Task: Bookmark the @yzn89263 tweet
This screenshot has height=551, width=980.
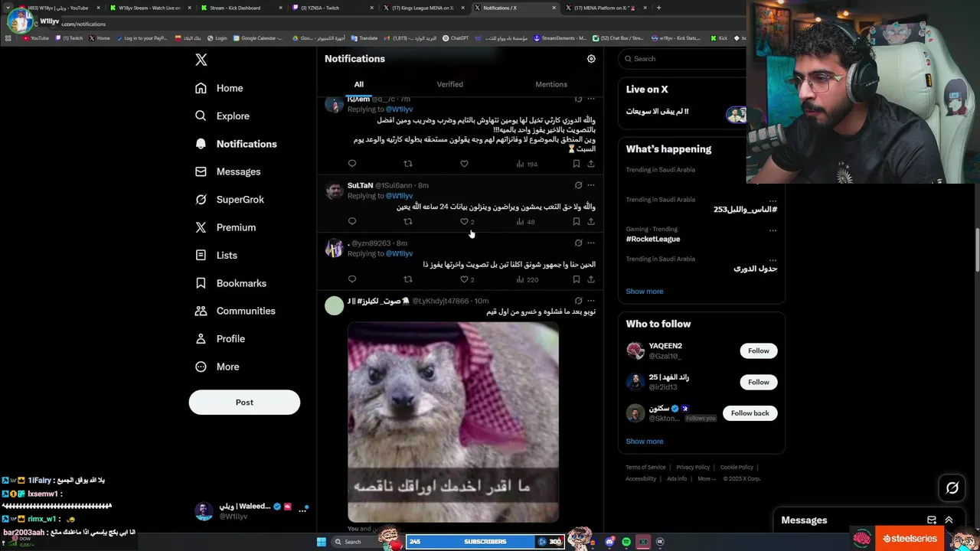Action: [577, 279]
